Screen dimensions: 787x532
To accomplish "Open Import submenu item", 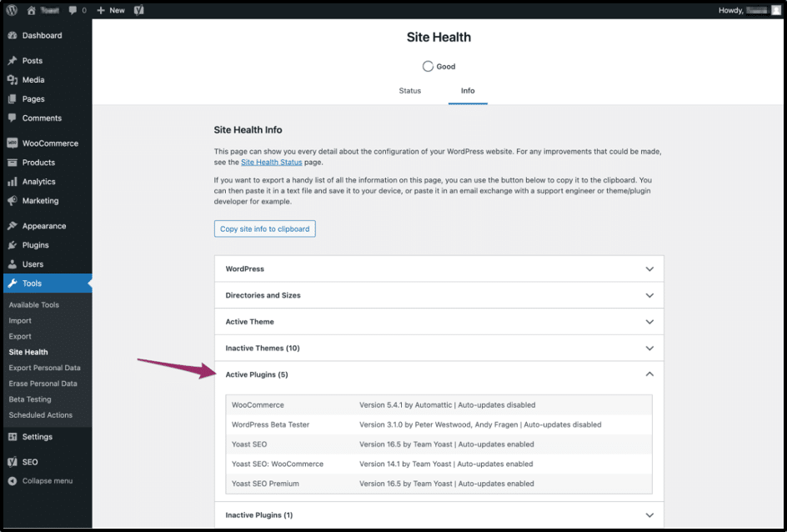I will pos(20,321).
